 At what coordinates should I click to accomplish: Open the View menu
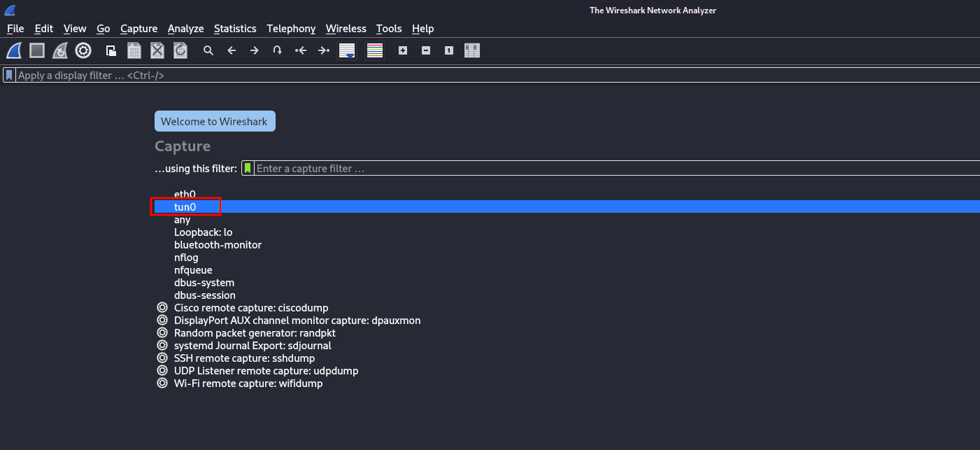(x=75, y=29)
